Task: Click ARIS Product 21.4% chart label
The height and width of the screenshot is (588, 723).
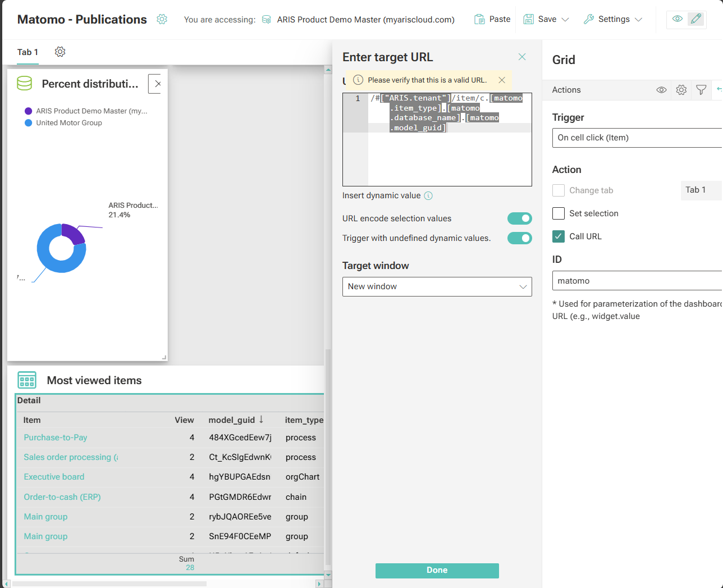Action: 133,210
